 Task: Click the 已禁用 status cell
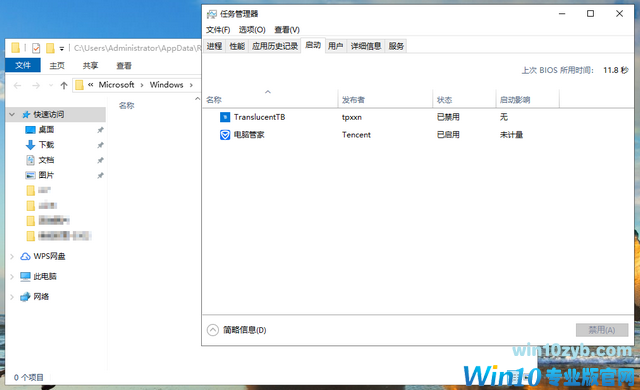point(448,117)
